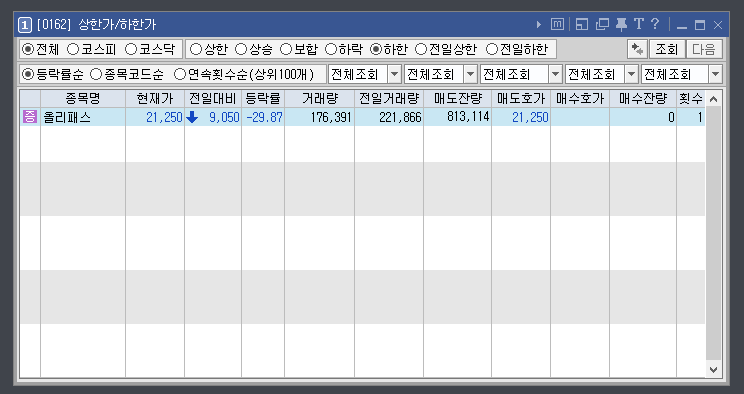Click the 횟수 column header
744x394 pixels.
click(x=691, y=99)
